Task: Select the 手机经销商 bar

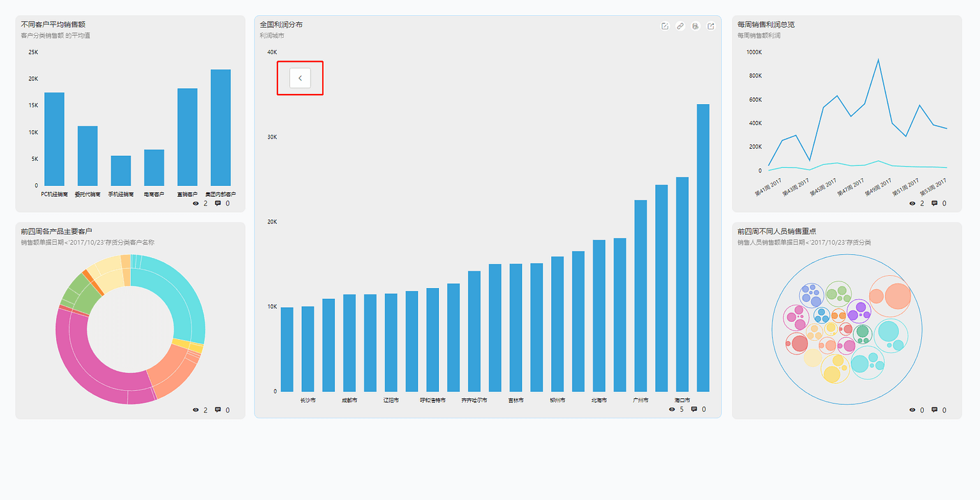Action: (x=121, y=170)
